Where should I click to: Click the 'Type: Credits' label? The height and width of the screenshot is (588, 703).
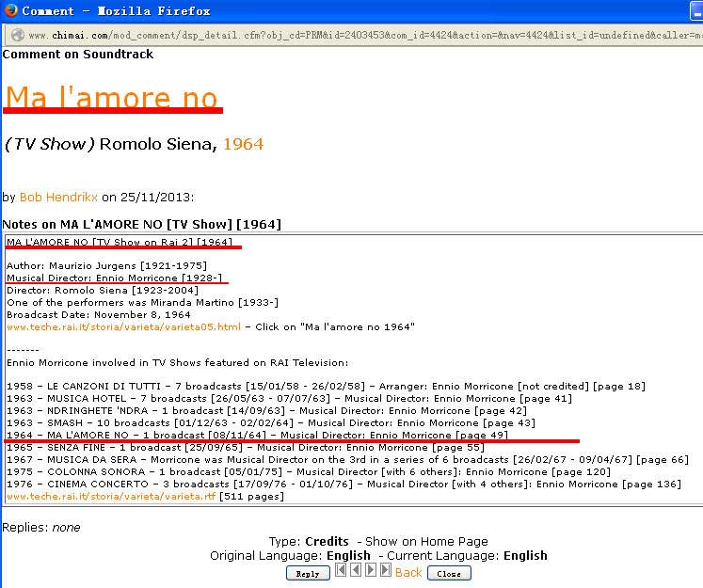(309, 541)
